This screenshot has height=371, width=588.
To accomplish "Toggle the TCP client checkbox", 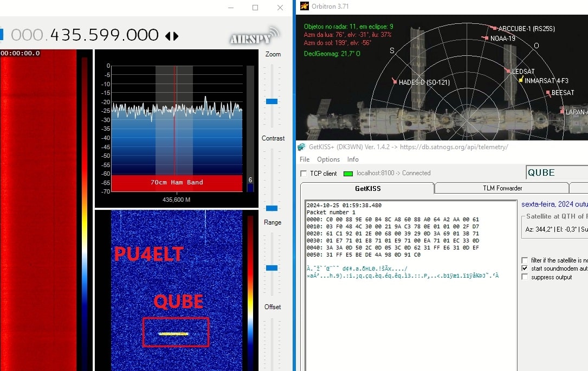I will pyautogui.click(x=303, y=174).
